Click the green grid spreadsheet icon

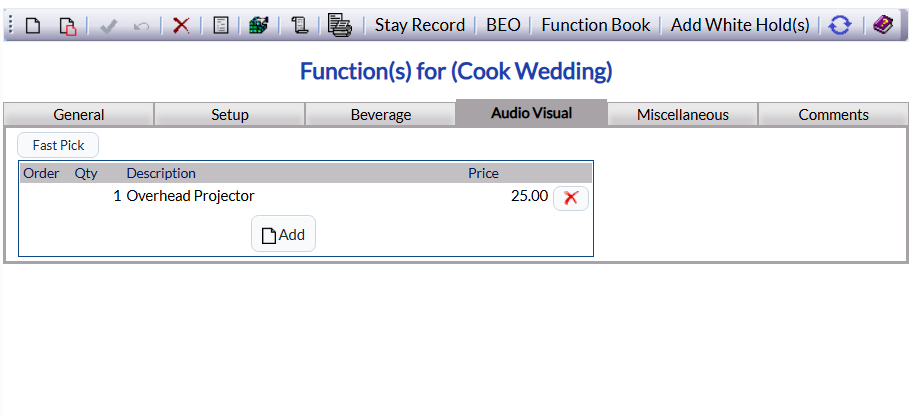coord(259,26)
